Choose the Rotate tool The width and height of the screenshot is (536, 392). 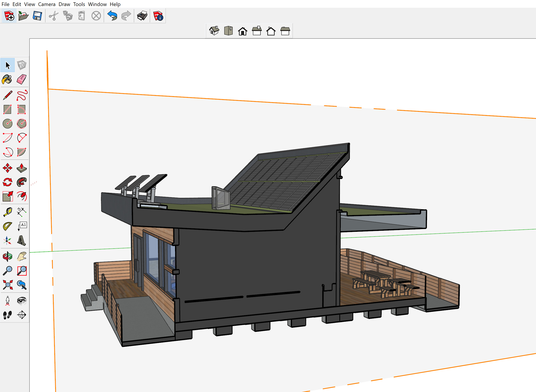pyautogui.click(x=7, y=182)
